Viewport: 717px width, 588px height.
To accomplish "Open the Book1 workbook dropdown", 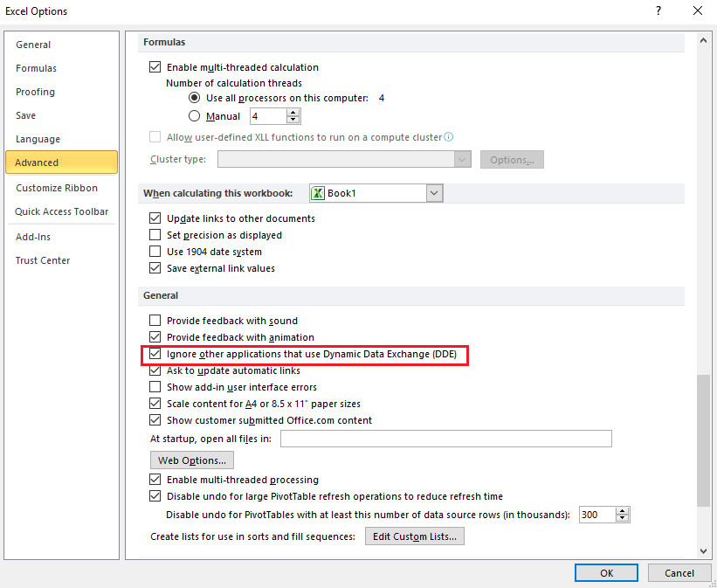I will click(434, 193).
